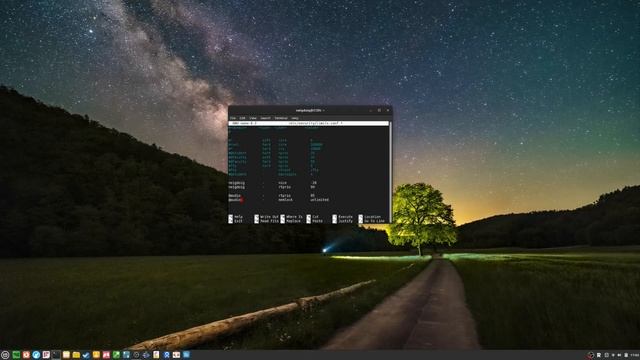Open the Search menu in terminal
The width and height of the screenshot is (640, 360).
tap(265, 118)
